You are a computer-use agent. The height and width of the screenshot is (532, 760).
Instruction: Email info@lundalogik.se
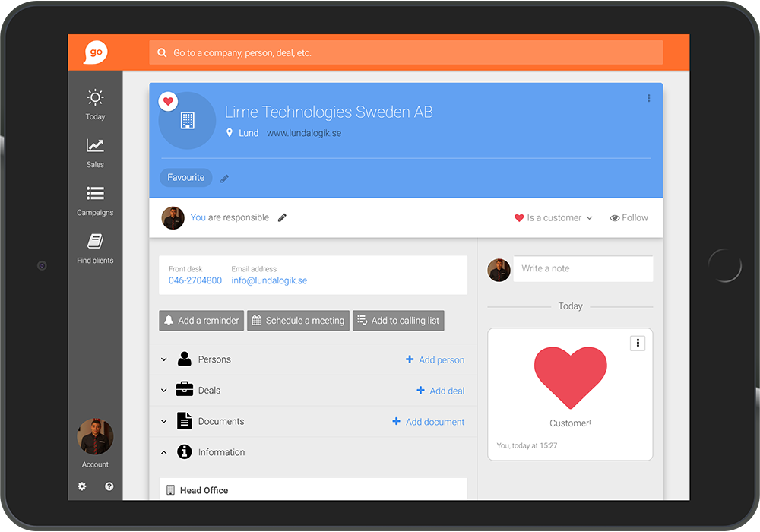click(269, 280)
